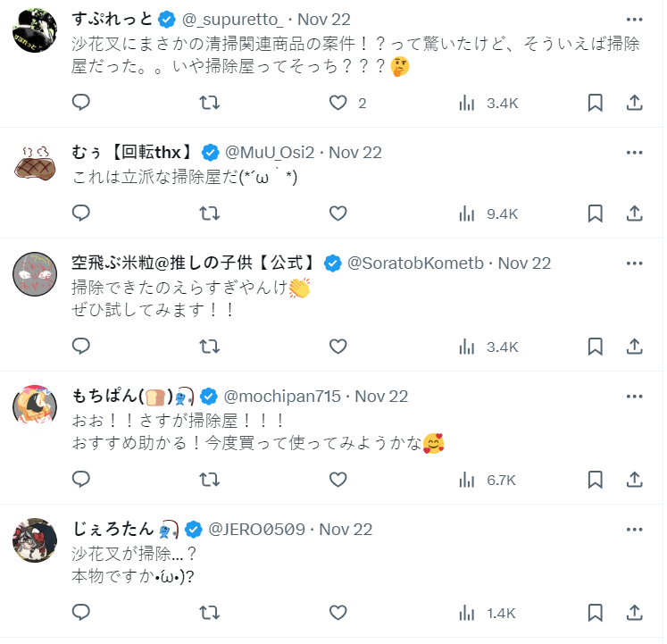Expand the three-dot menu for じぇろたん's tweet
The width and height of the screenshot is (667, 644).
[x=635, y=529]
